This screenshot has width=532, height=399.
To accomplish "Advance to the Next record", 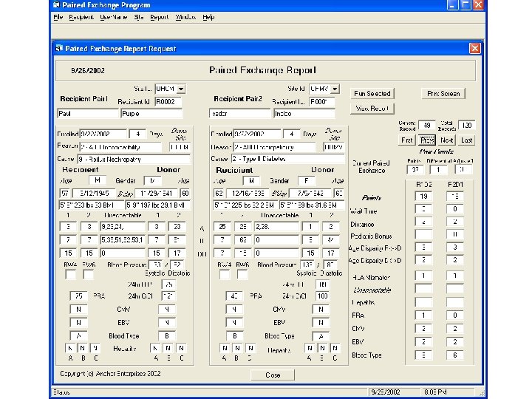I will (x=446, y=140).
